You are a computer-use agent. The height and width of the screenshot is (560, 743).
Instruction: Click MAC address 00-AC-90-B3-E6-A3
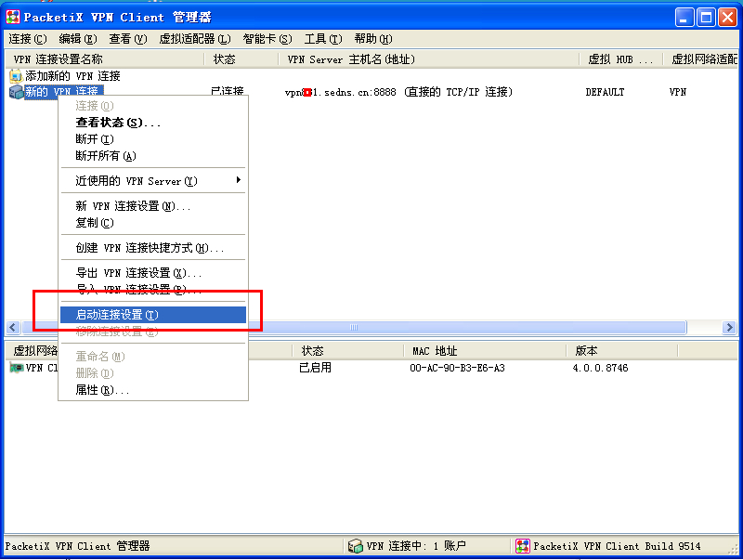click(457, 368)
